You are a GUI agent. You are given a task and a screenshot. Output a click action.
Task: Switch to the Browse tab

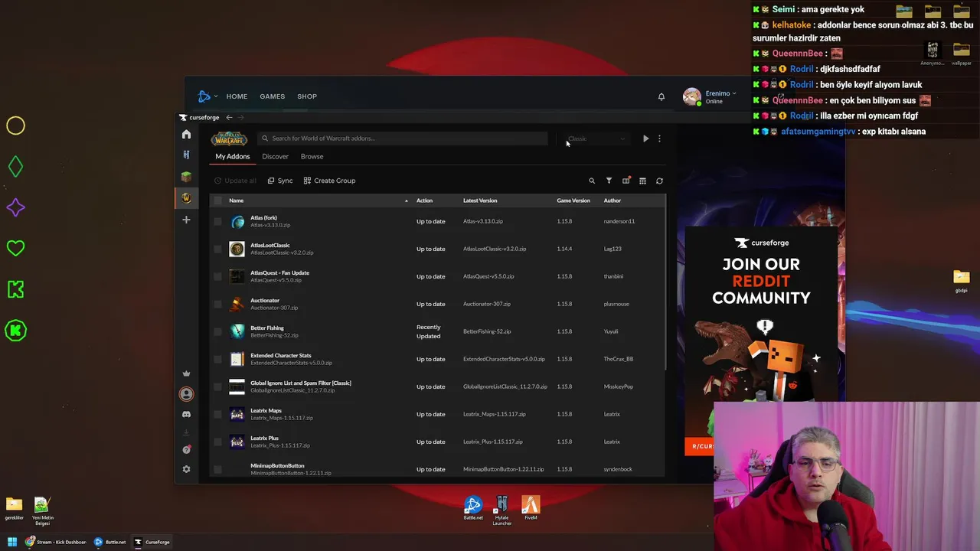[x=312, y=156]
